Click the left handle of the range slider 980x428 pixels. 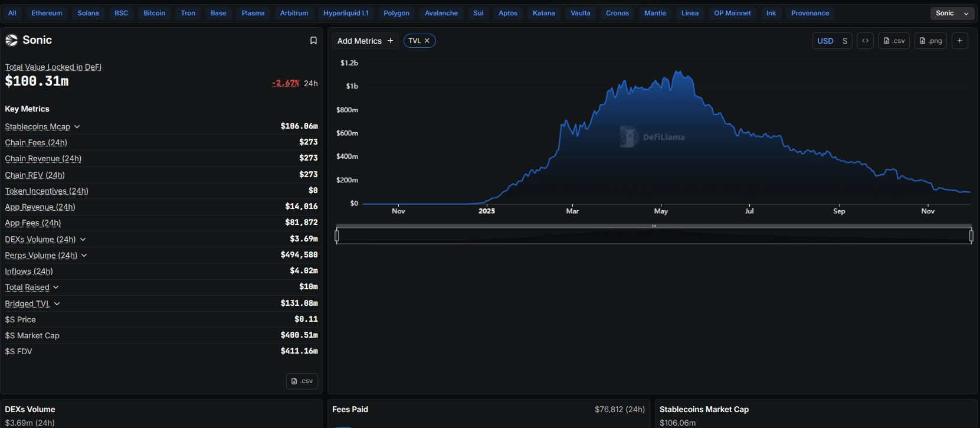click(x=337, y=236)
